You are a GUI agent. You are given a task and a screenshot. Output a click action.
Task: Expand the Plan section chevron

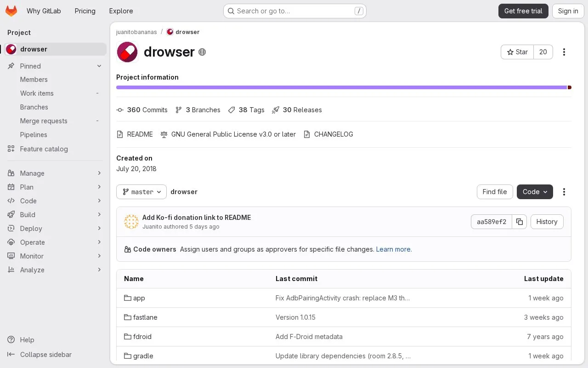click(99, 187)
